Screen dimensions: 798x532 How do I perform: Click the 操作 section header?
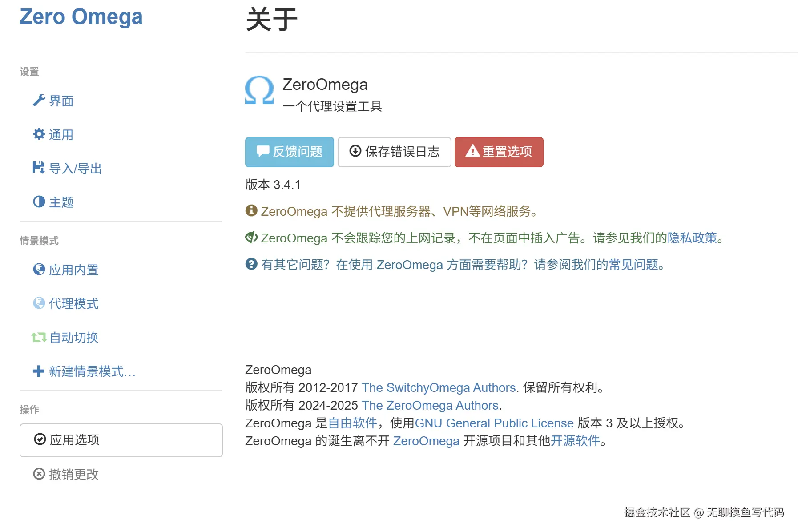click(x=29, y=410)
